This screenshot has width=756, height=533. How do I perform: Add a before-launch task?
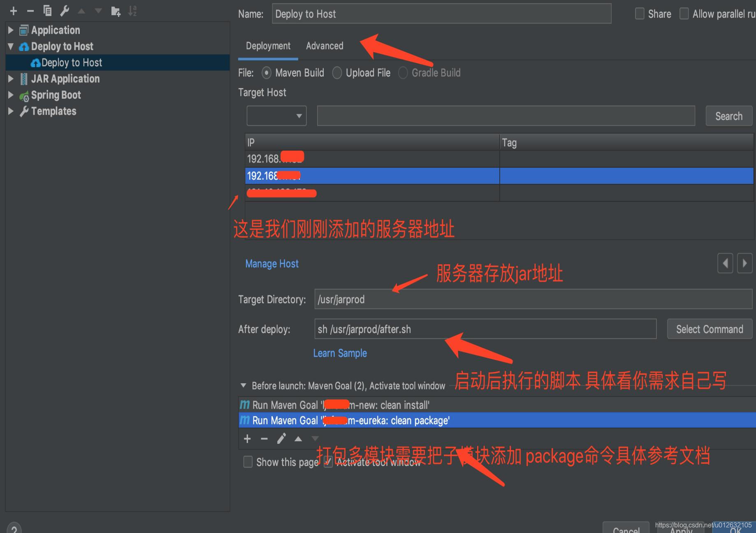tap(247, 439)
